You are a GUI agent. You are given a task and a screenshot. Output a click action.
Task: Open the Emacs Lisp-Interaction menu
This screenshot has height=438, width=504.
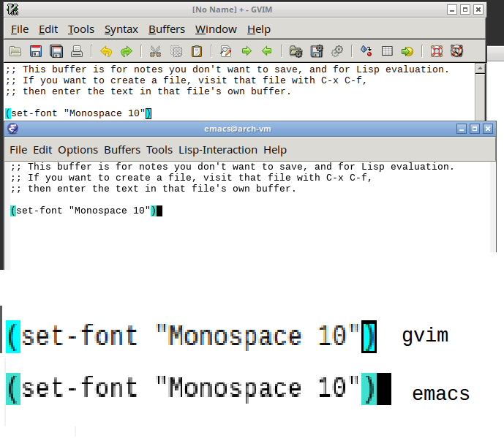click(x=218, y=150)
